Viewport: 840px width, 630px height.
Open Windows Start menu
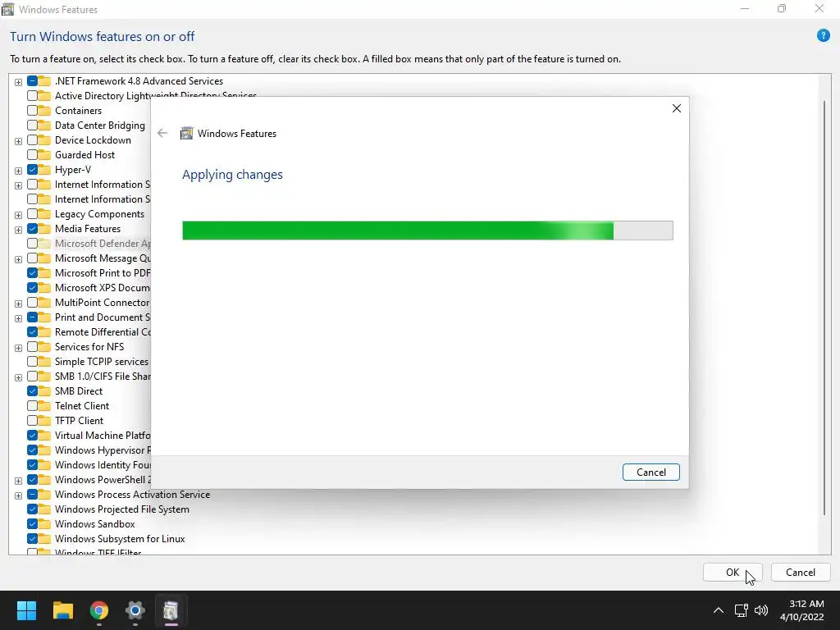point(26,610)
